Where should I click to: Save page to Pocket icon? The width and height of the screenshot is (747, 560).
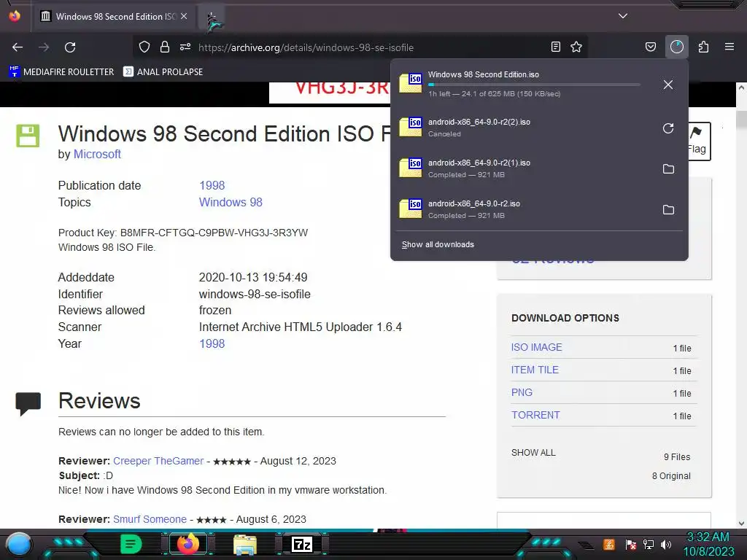click(x=650, y=47)
